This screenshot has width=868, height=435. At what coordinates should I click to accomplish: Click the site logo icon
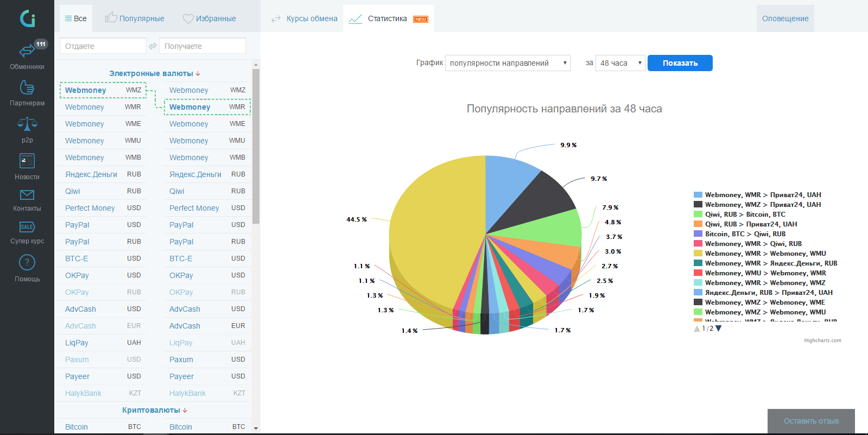click(27, 18)
